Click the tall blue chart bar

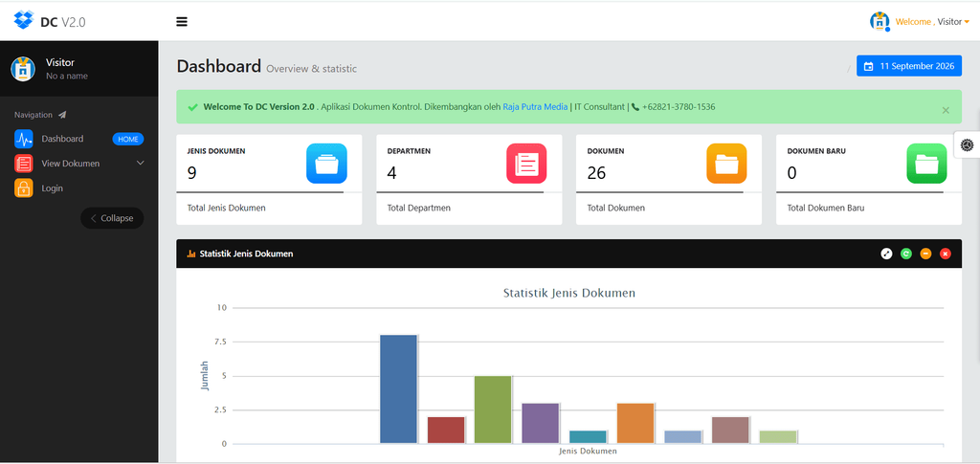coord(398,389)
